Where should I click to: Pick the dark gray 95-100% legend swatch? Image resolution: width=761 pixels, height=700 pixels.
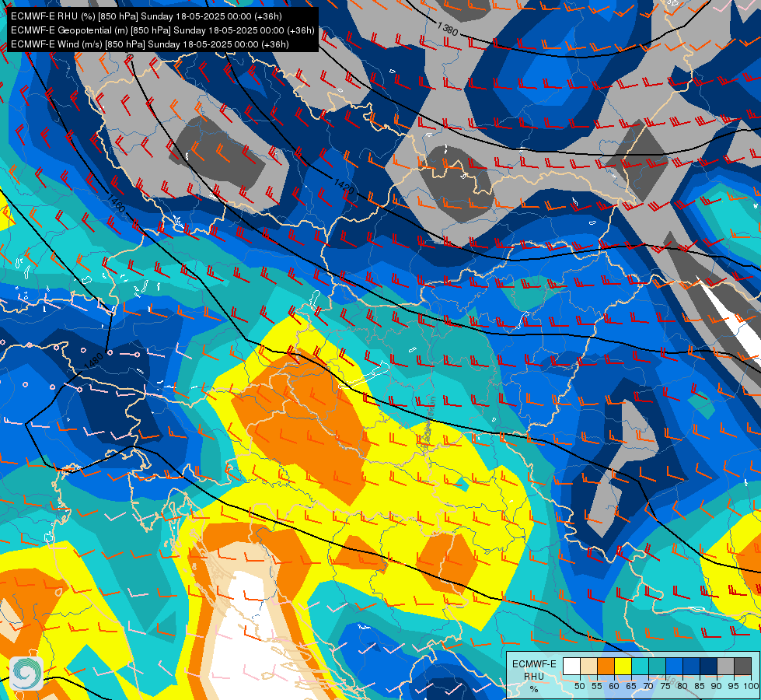[x=742, y=666]
